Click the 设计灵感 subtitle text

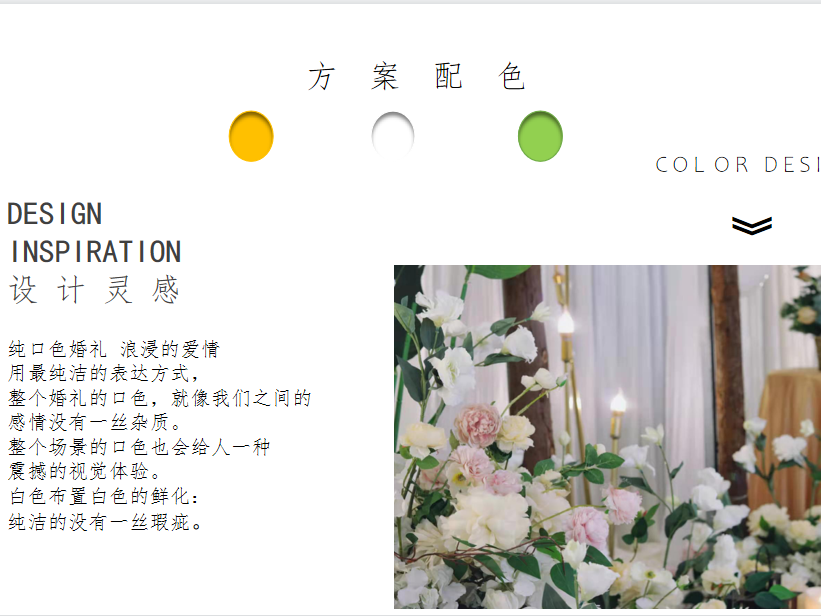tap(95, 290)
